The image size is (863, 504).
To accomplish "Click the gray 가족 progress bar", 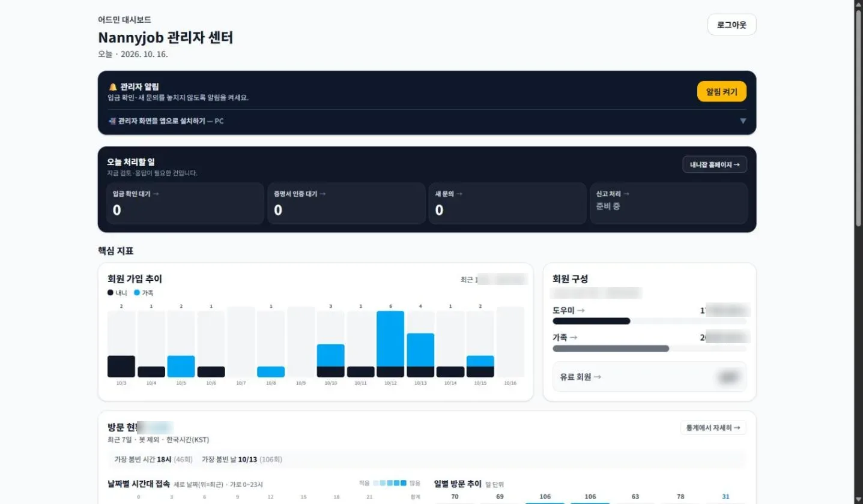I will pos(611,349).
